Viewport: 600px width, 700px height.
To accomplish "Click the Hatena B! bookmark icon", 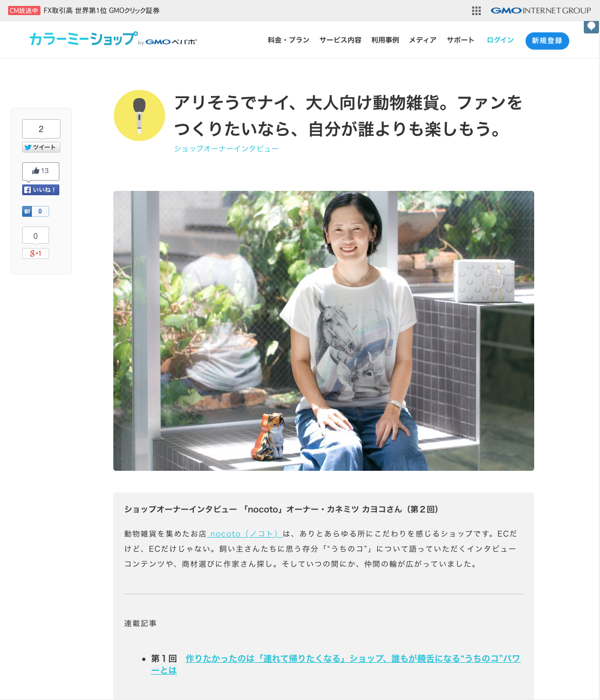I will click(x=27, y=211).
